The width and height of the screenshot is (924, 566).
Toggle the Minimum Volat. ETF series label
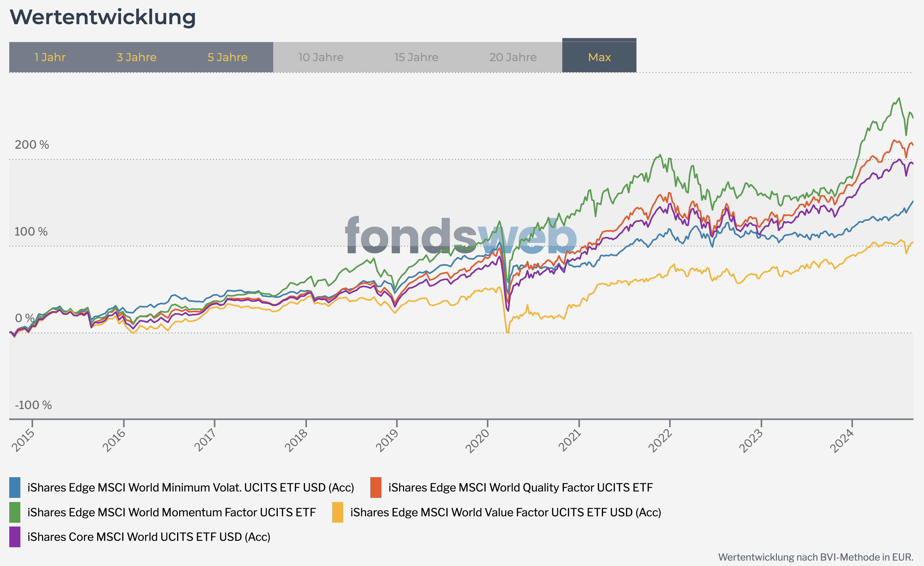(x=190, y=487)
